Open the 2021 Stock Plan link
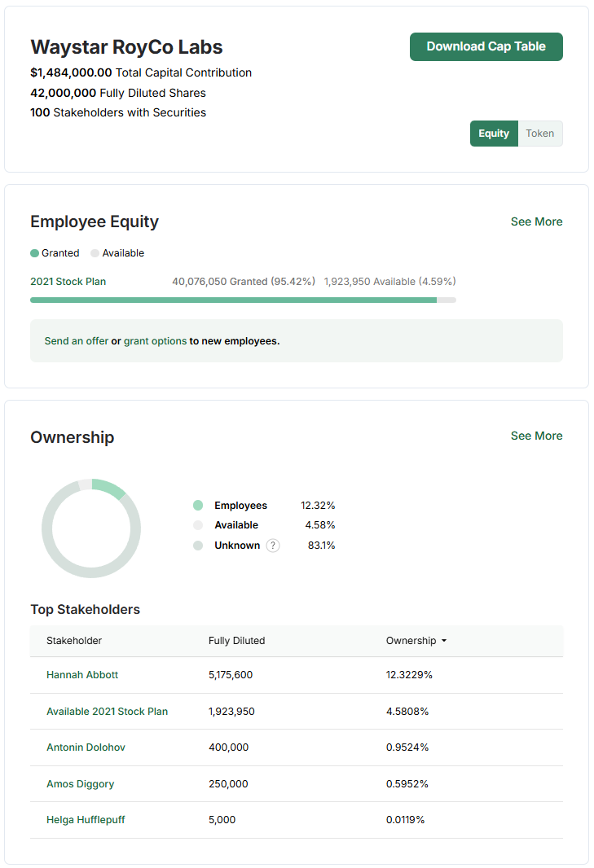The width and height of the screenshot is (594, 868). point(68,281)
